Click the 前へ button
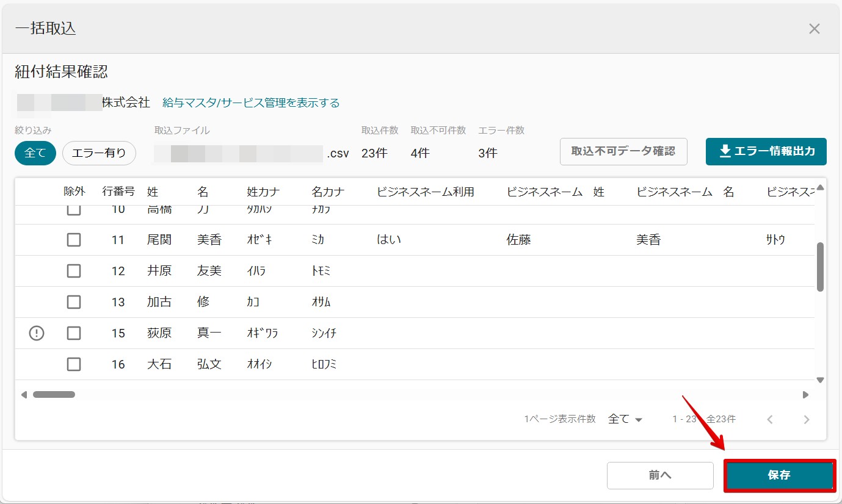The image size is (842, 504). [660, 475]
